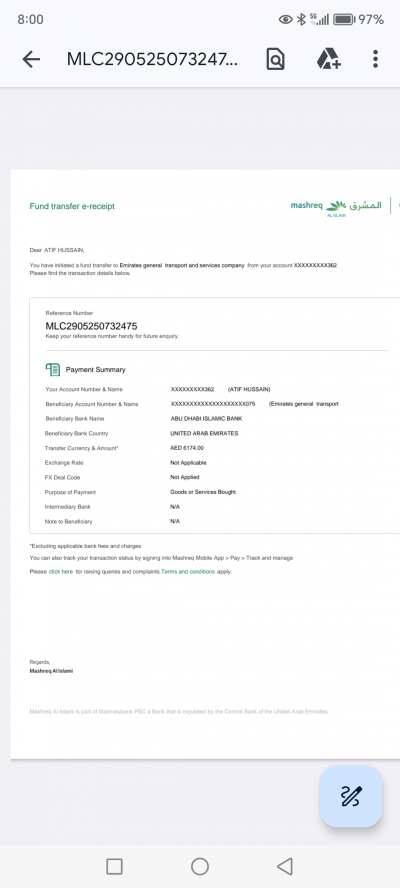Tap the Android recent apps square
Screen dimensions: 400x888
(114, 866)
